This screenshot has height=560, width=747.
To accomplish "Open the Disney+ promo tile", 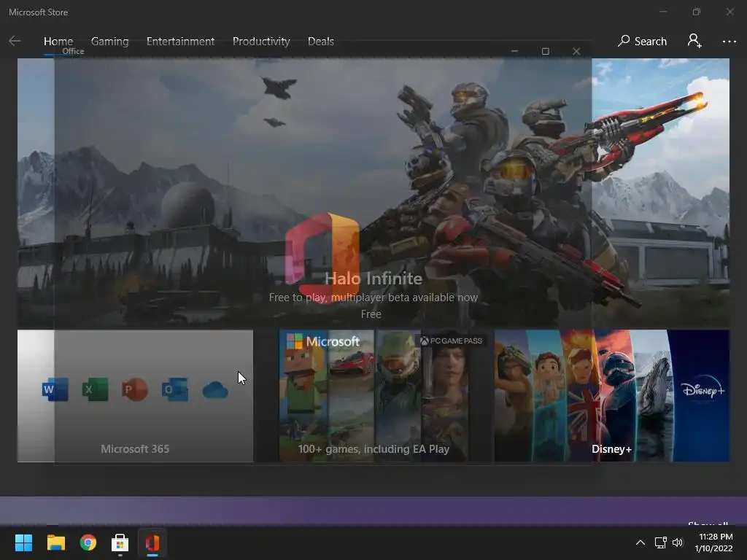I will point(612,396).
